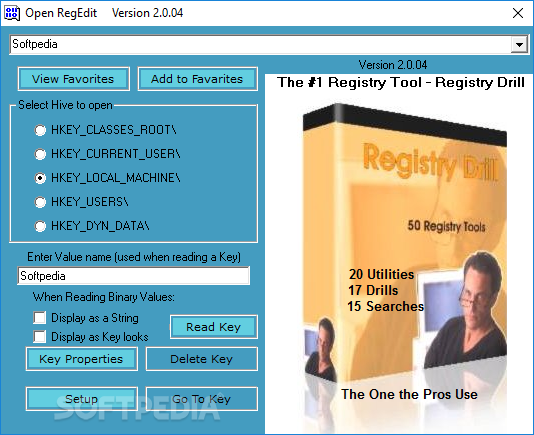Click the Delete Key button
The height and width of the screenshot is (435, 534).
pyautogui.click(x=202, y=359)
